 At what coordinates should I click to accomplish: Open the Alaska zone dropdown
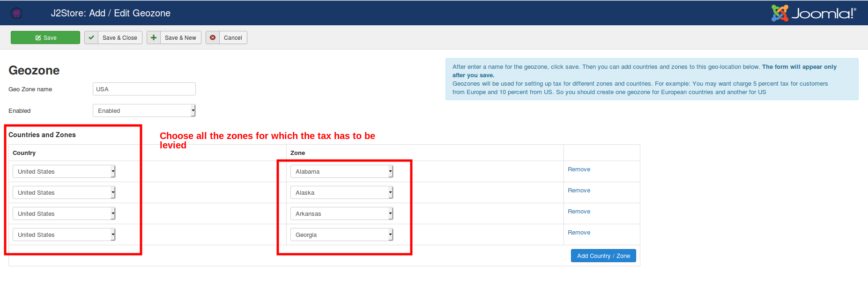click(x=342, y=192)
